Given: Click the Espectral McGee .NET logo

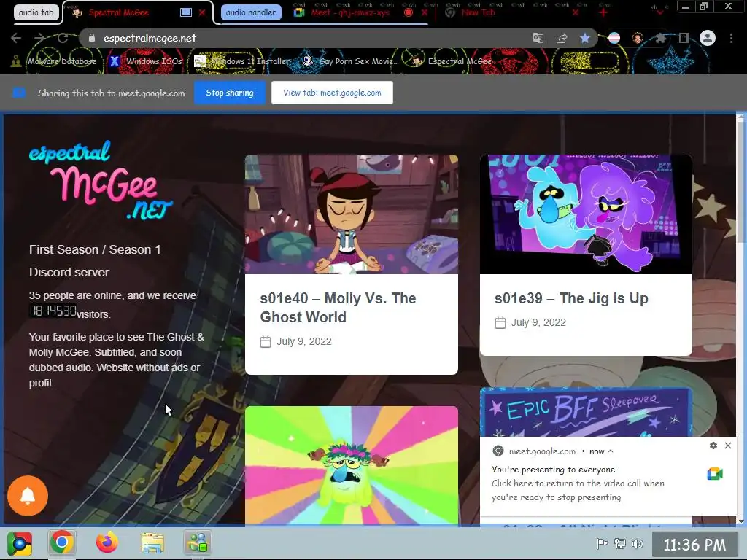Looking at the screenshot, I should 101,180.
